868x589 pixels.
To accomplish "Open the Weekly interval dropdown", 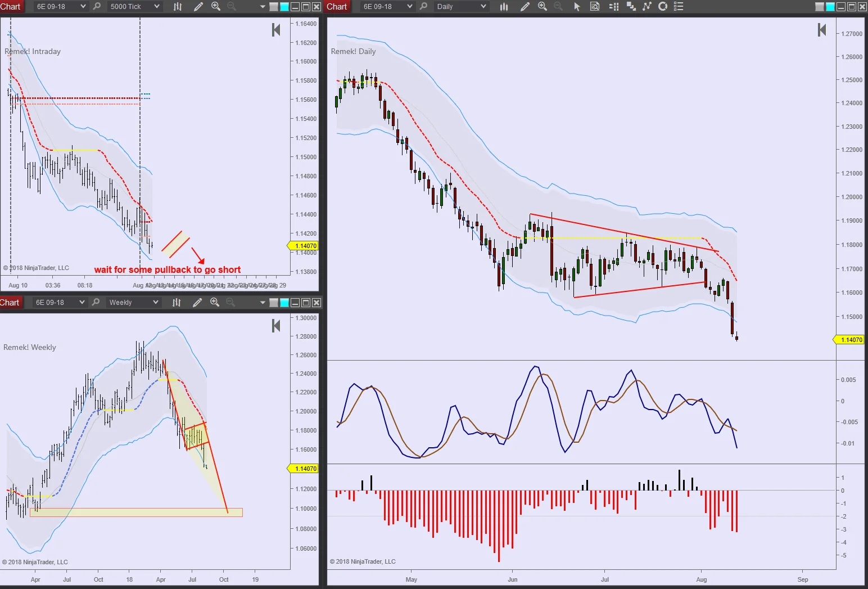I will [133, 303].
